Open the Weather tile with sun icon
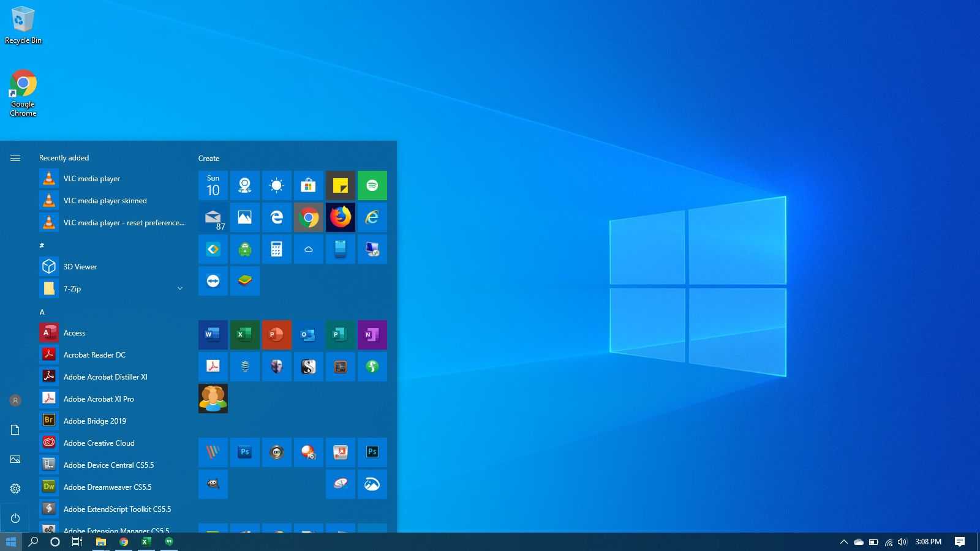980x551 pixels. point(277,186)
